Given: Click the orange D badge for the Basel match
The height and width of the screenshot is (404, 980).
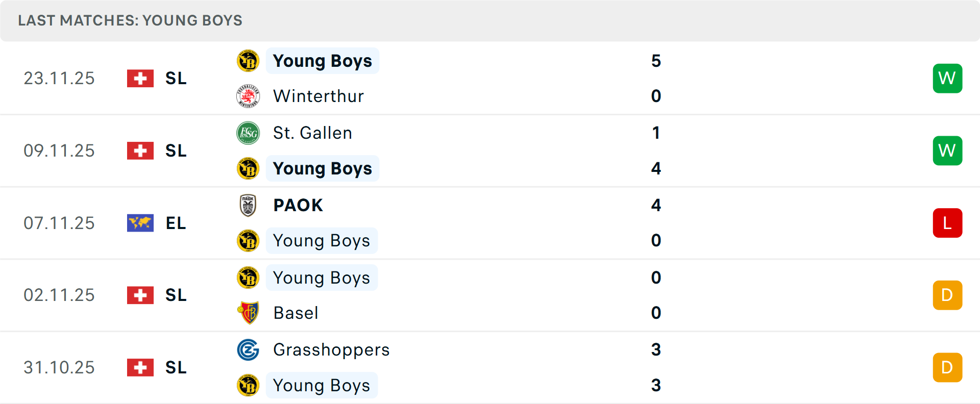Looking at the screenshot, I should [x=947, y=295].
